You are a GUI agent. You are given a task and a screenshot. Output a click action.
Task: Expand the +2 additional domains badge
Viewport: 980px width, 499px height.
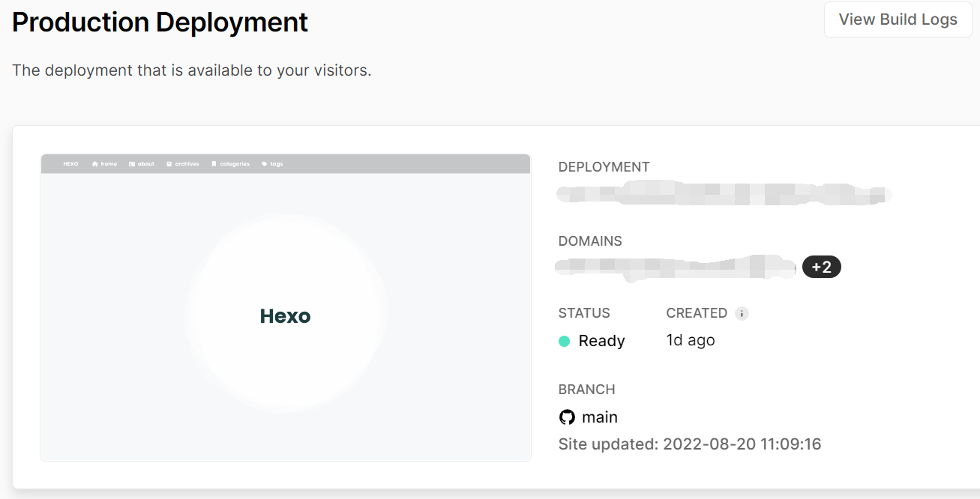click(x=822, y=267)
